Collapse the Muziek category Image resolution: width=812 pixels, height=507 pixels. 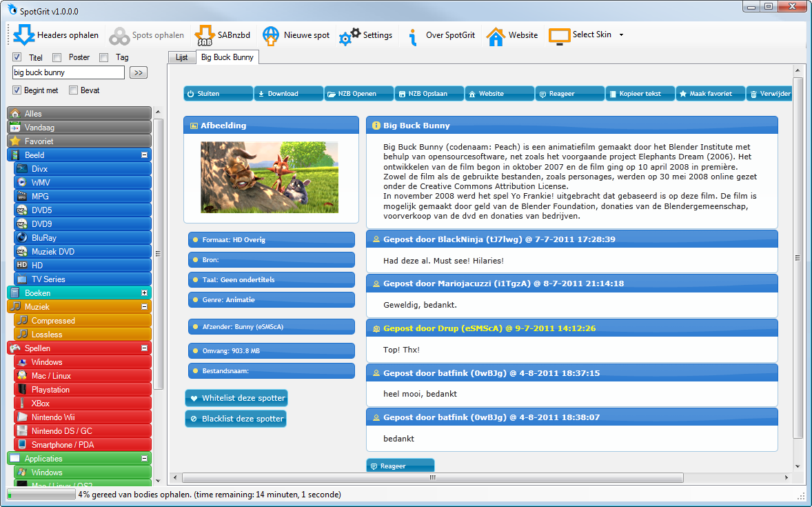145,307
